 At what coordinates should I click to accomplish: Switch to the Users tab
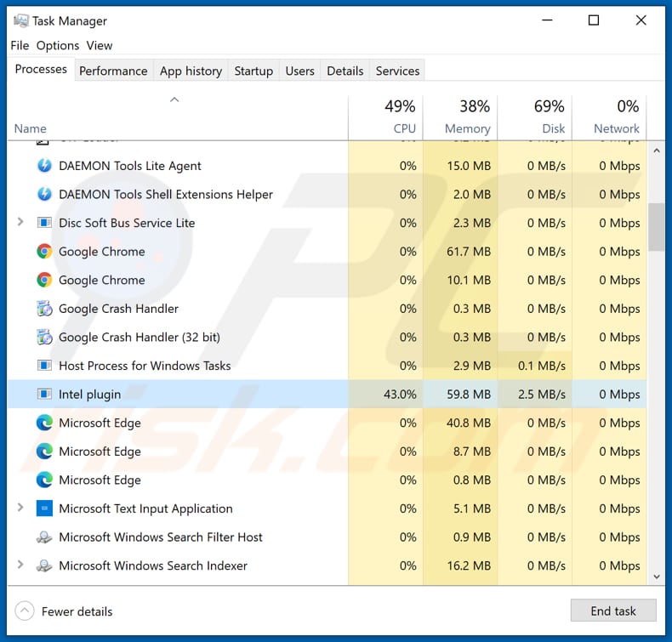pyautogui.click(x=299, y=71)
